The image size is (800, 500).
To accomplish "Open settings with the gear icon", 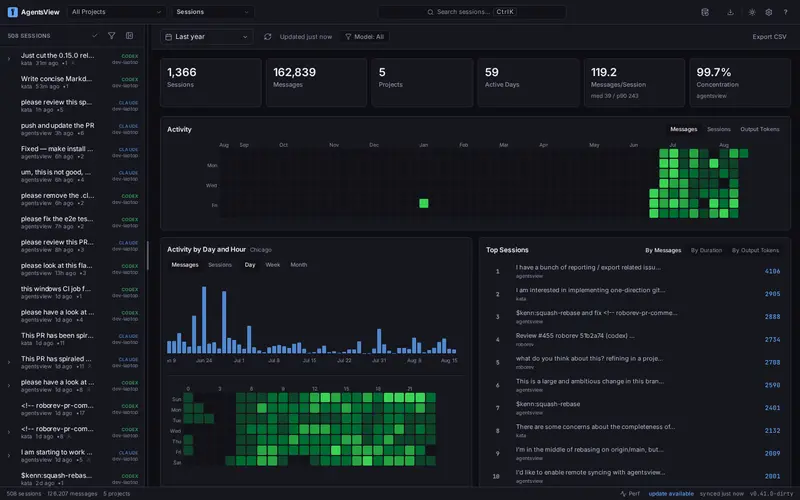I will (x=769, y=12).
